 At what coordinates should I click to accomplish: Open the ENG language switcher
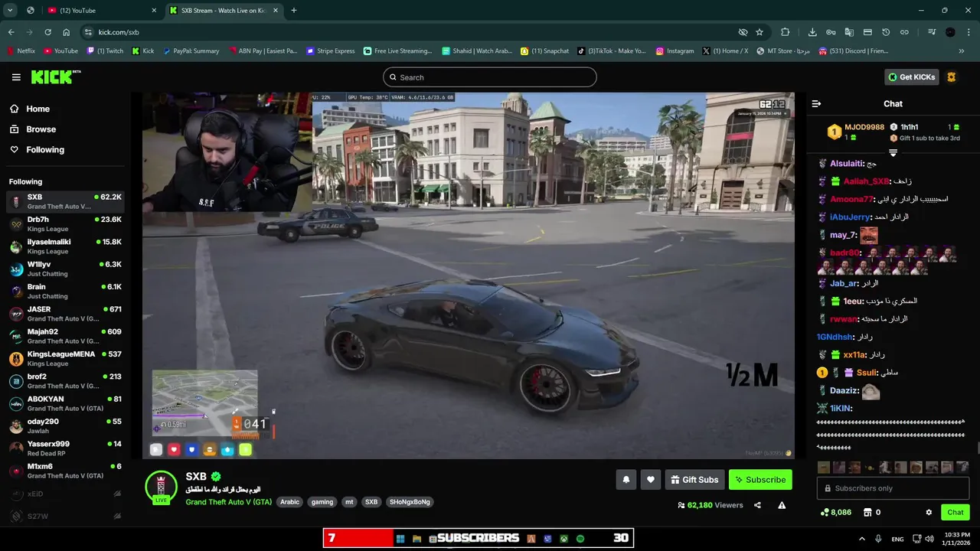[x=897, y=539]
